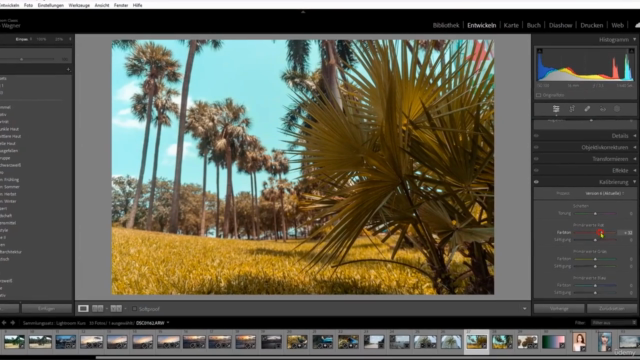Image resolution: width=640 pixels, height=360 pixels.
Task: Select the Red eye correction tool icon
Action: coord(602,109)
